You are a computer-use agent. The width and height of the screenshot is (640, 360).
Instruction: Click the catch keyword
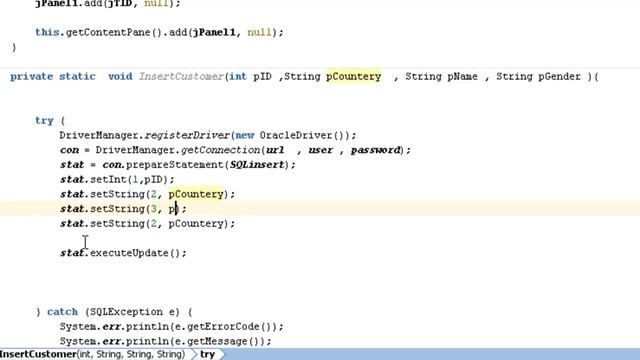pos(62,312)
